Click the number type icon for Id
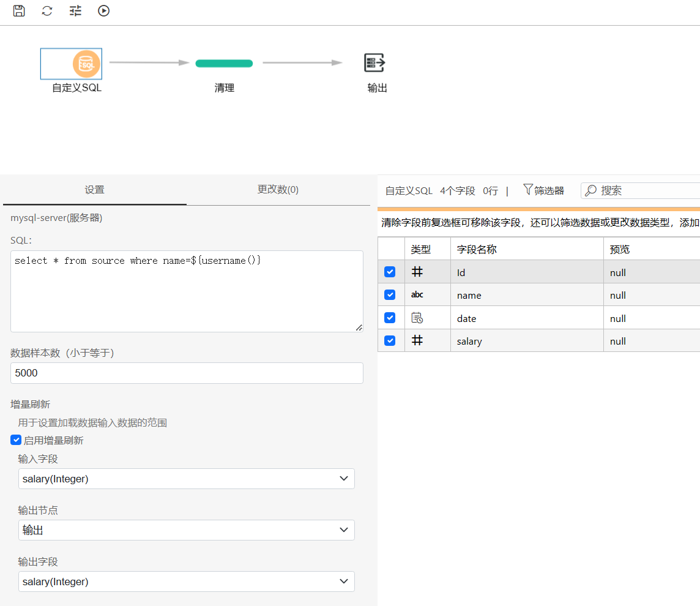The height and width of the screenshot is (606, 700). coord(417,272)
